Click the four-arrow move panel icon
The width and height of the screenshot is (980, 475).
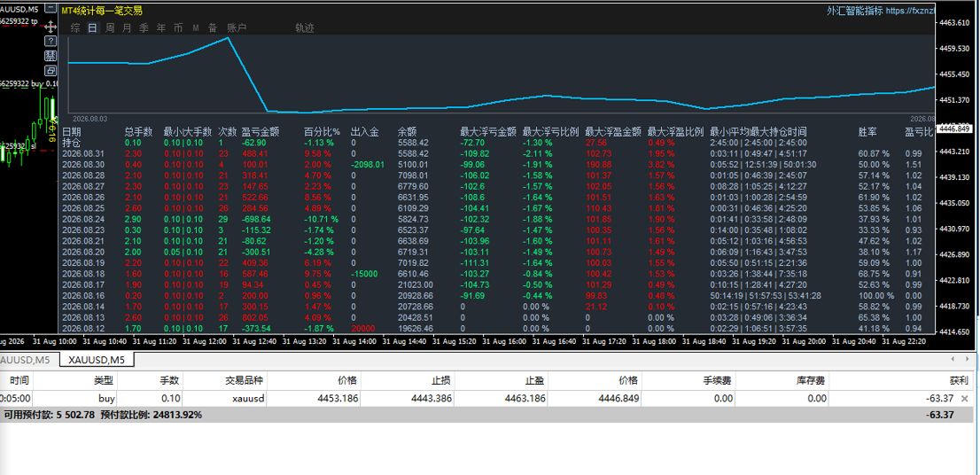coord(51,27)
